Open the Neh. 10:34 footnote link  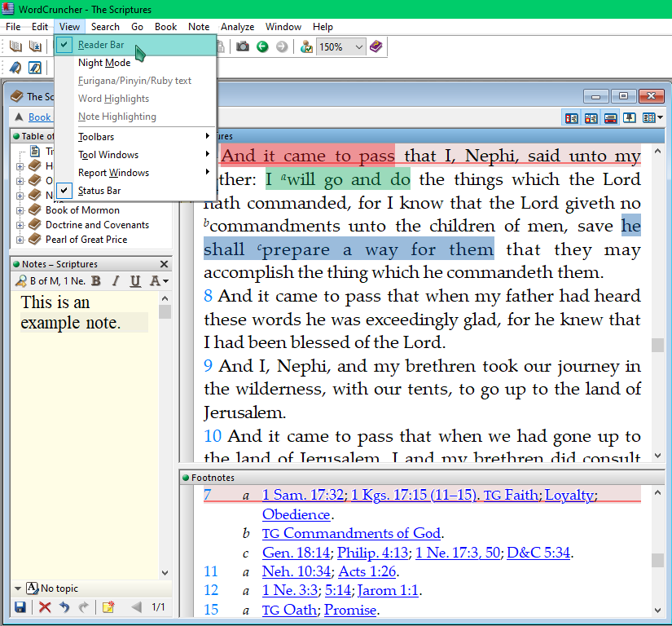tap(296, 571)
